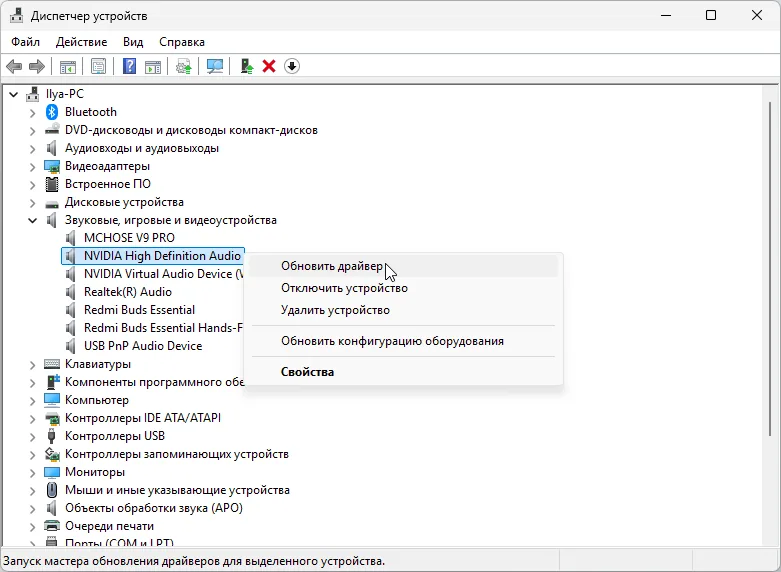
Task: Click the show/hide console tree icon
Action: point(68,66)
